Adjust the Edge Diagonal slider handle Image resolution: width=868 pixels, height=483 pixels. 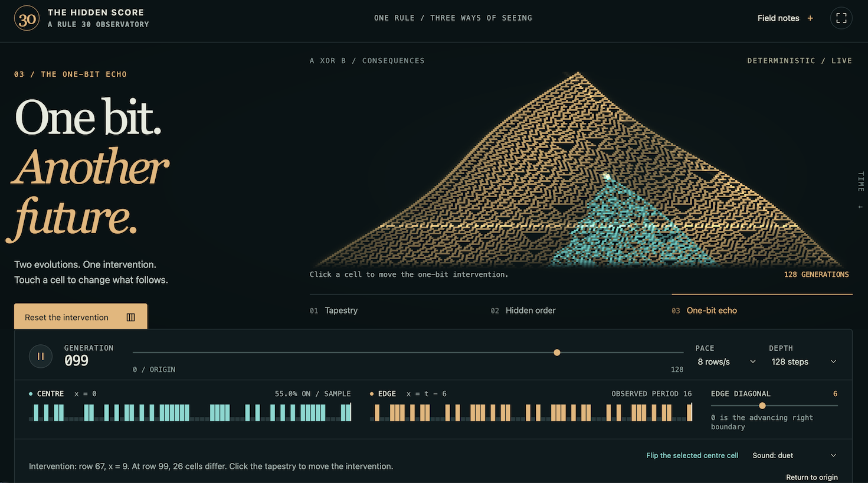pyautogui.click(x=762, y=406)
